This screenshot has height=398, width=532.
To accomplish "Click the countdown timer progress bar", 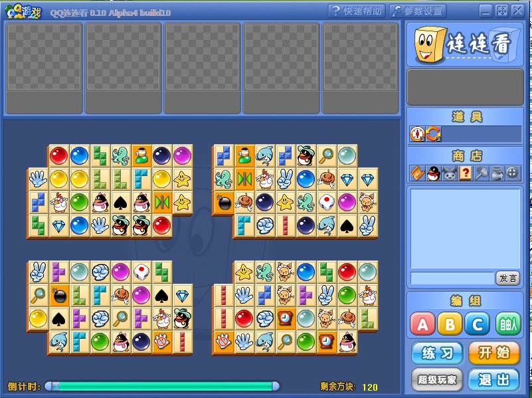I will (x=162, y=386).
